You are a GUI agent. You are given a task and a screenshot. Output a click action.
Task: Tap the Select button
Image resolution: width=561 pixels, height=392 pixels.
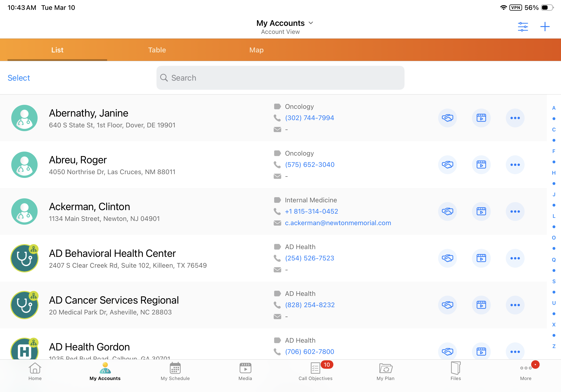(x=19, y=78)
